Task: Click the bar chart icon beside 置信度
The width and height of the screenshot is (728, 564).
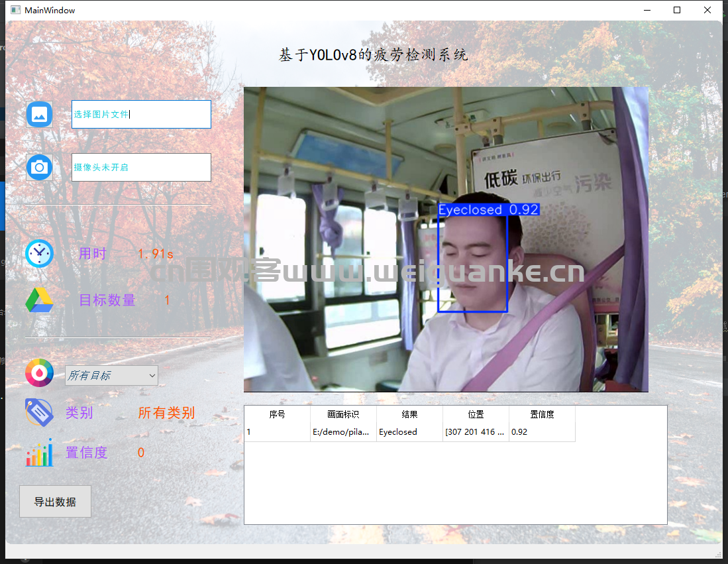Action: point(39,453)
